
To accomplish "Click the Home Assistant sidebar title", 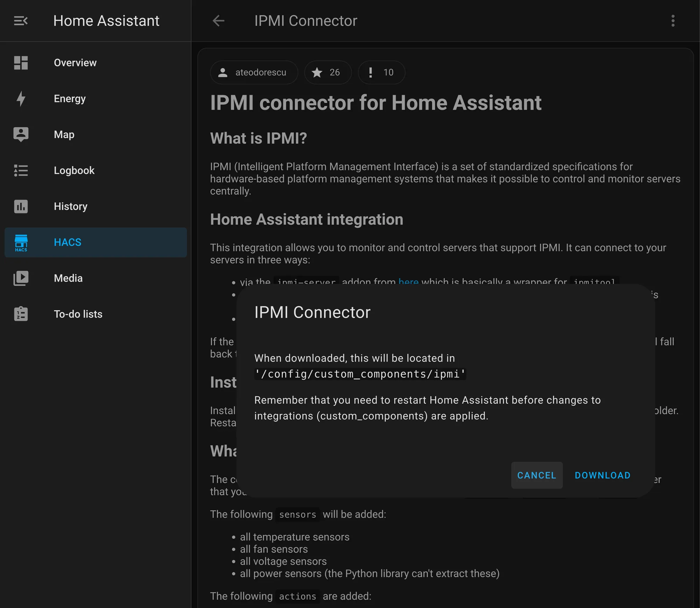I will pyautogui.click(x=106, y=21).
